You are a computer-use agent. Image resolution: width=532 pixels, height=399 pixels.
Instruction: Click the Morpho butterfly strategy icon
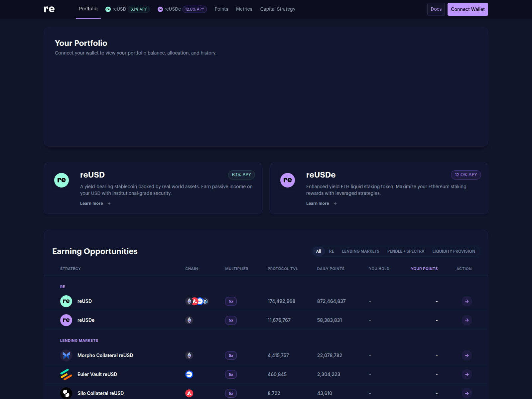click(x=66, y=355)
